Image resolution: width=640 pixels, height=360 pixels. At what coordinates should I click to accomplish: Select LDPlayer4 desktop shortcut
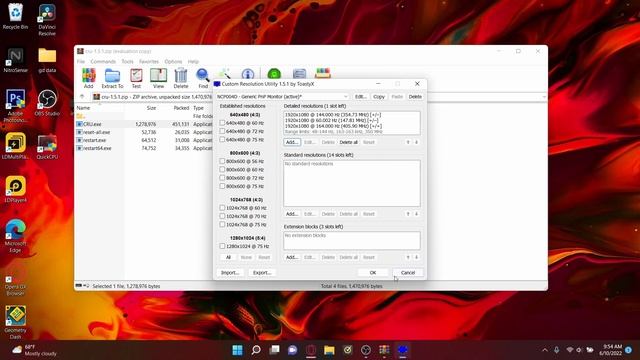click(16, 189)
